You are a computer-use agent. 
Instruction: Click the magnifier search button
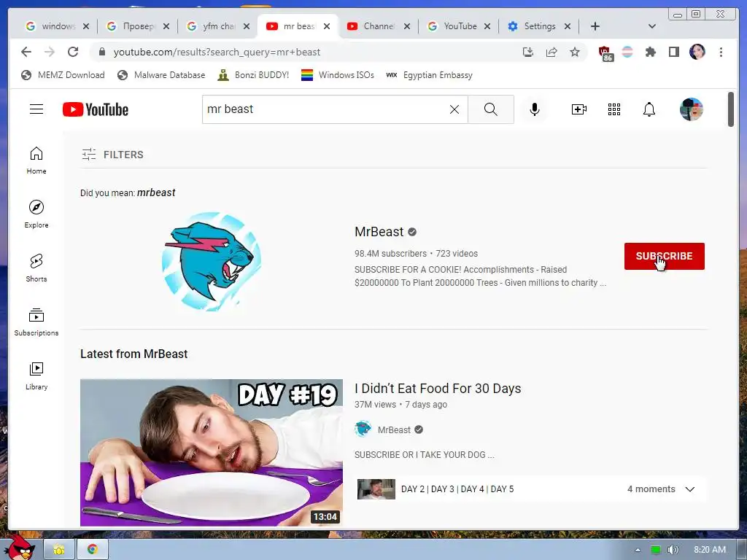[x=491, y=109]
